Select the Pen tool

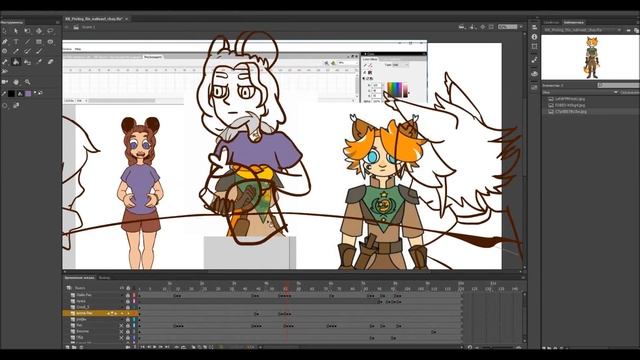coord(4,42)
